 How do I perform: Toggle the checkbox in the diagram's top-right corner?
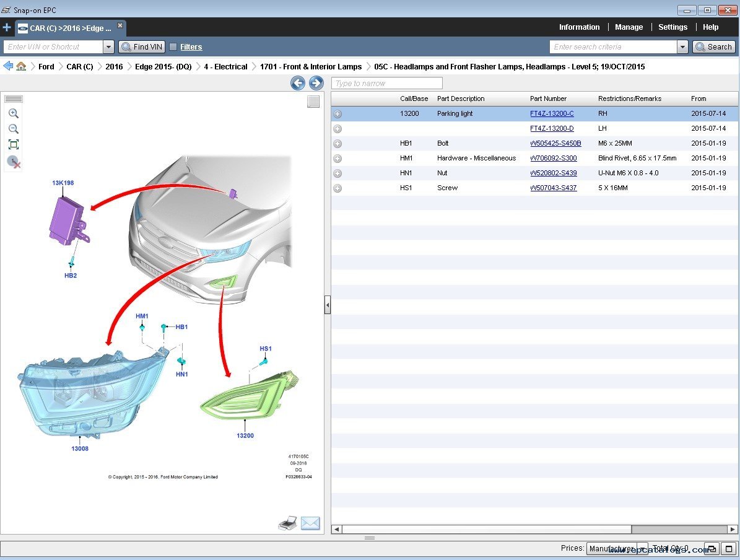click(x=313, y=102)
